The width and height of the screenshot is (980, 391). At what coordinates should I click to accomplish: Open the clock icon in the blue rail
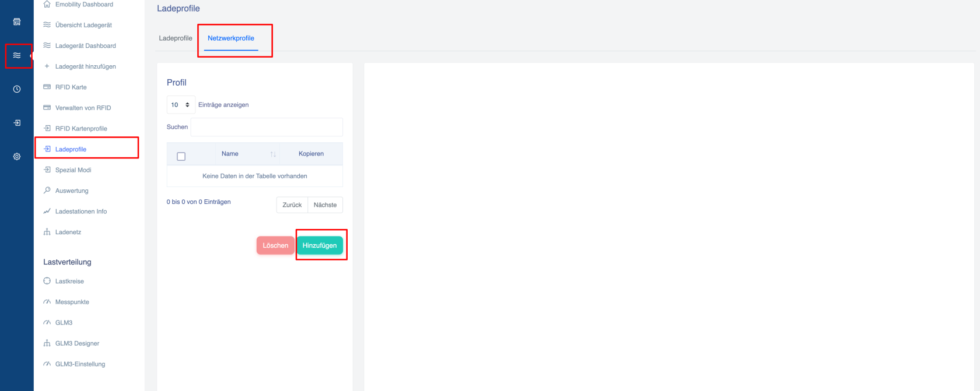click(x=17, y=89)
